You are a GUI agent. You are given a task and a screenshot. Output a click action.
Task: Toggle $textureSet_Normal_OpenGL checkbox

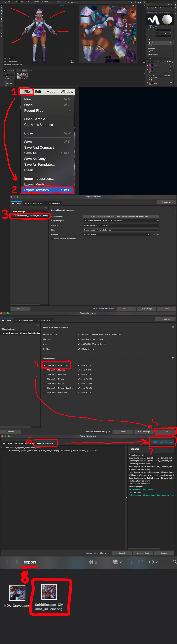(45, 388)
